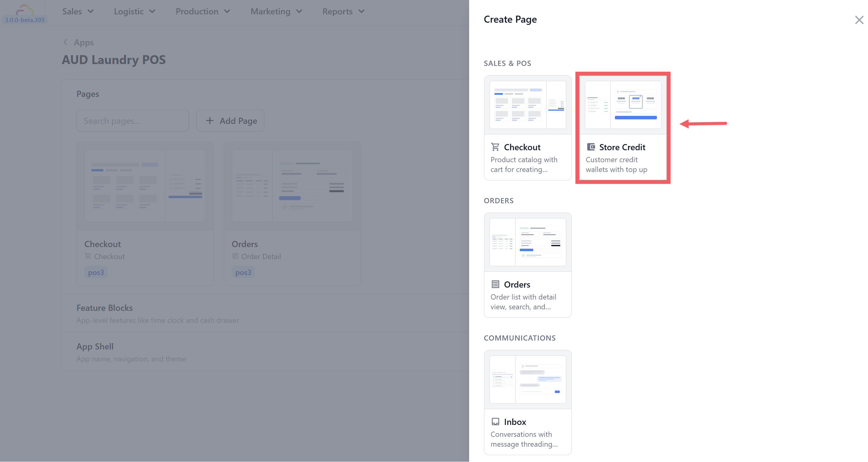
Task: Click the Checkout cart icon in Create Page
Action: pos(495,147)
